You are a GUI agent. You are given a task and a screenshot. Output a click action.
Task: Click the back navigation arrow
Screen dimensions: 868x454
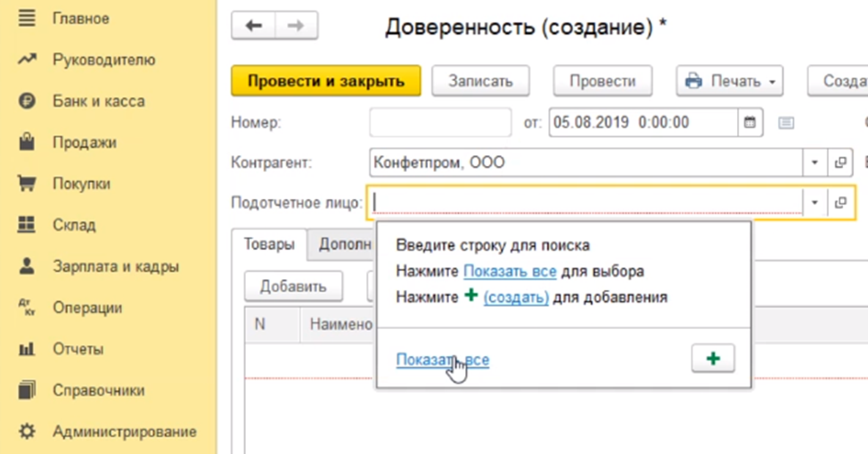point(253,27)
